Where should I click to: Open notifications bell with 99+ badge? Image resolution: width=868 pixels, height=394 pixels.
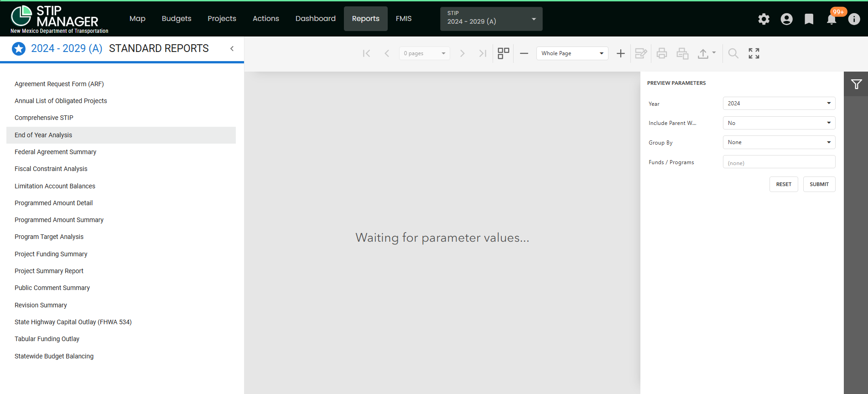[832, 19]
